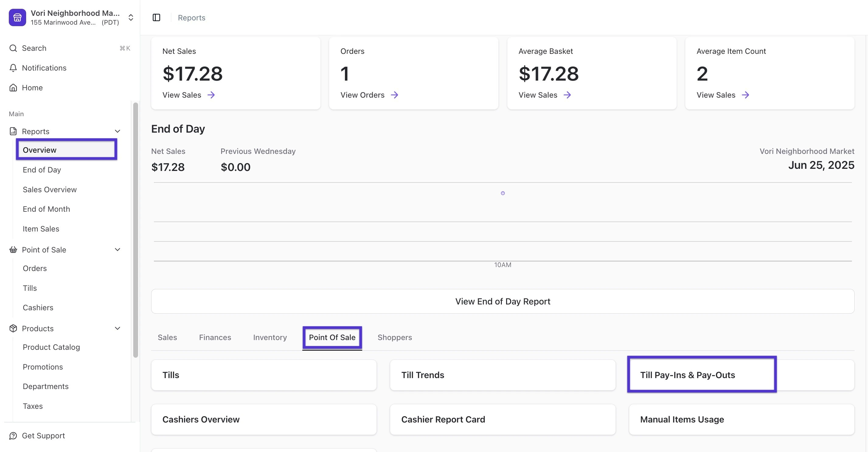Click the Search magnifier icon
The height and width of the screenshot is (452, 868).
point(13,48)
